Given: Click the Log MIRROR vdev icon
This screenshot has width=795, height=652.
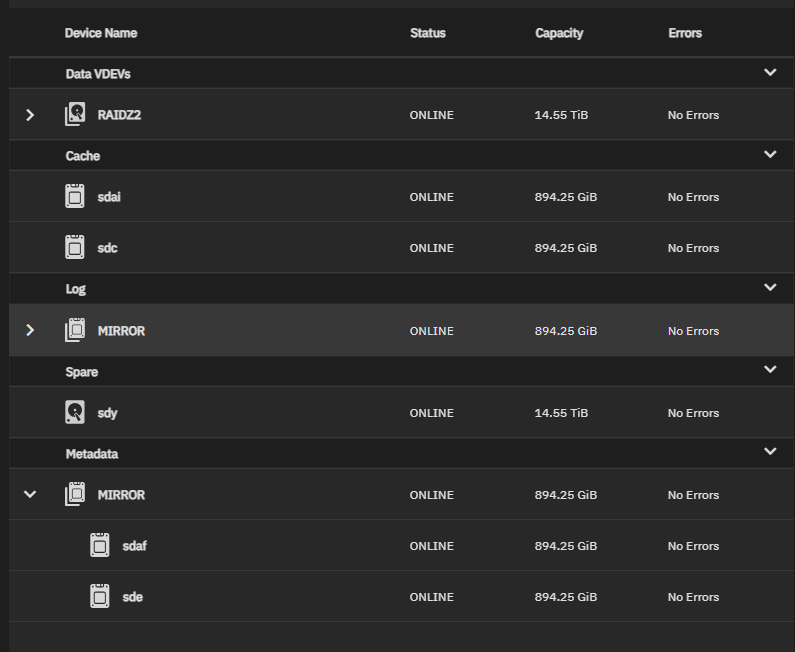Looking at the screenshot, I should point(75,330).
